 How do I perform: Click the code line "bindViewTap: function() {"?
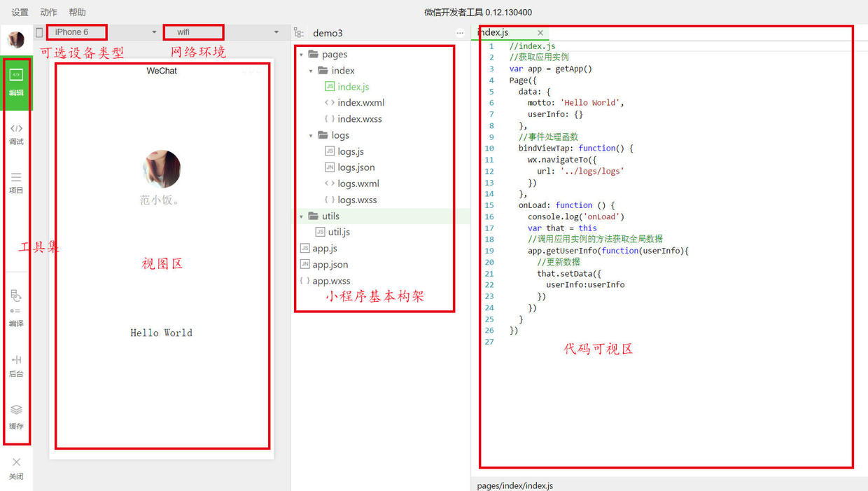point(576,148)
